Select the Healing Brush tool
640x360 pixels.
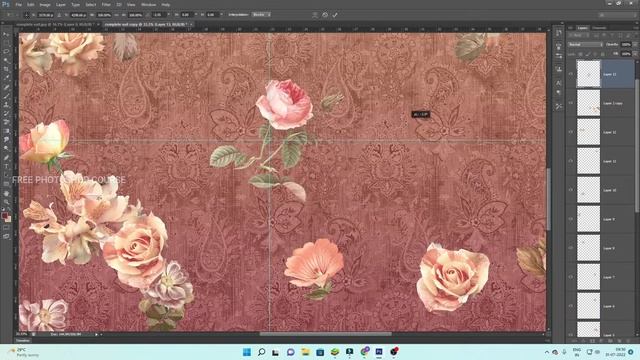click(x=6, y=87)
